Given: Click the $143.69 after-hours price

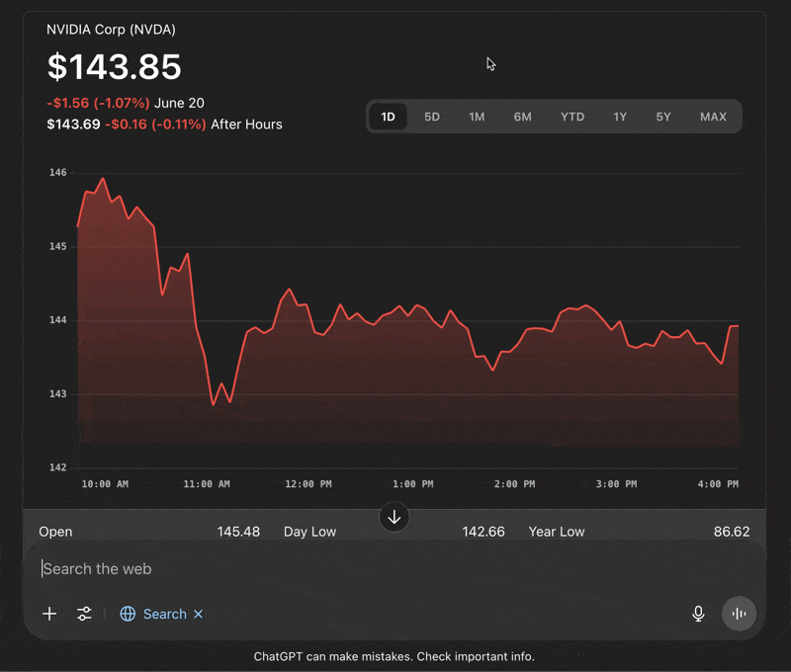Looking at the screenshot, I should (x=73, y=125).
